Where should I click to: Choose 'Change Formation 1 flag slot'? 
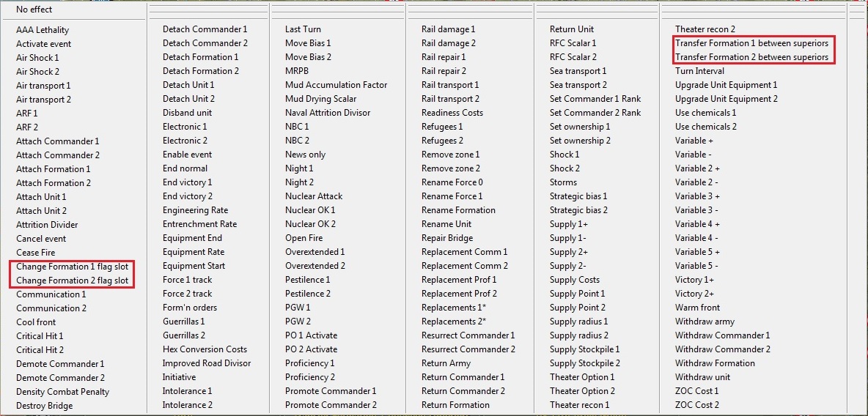tap(72, 267)
